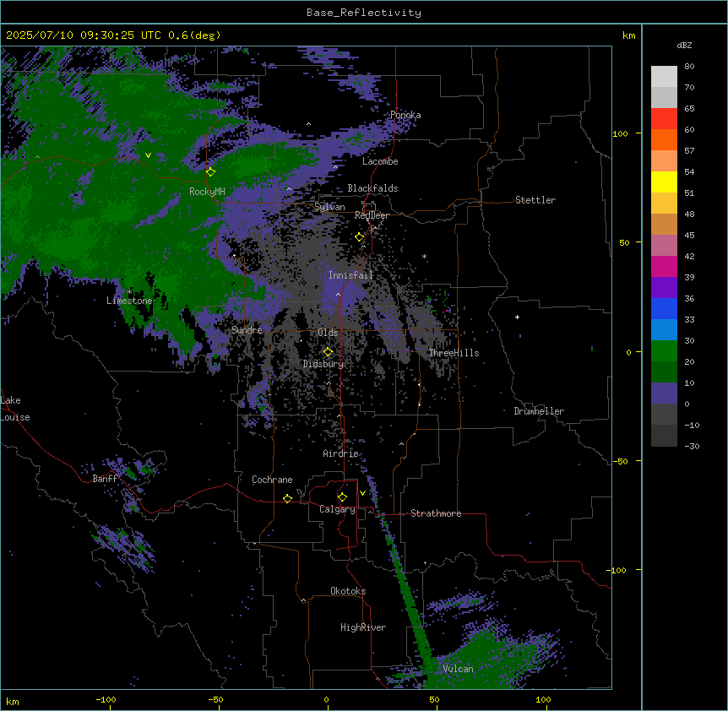
Task: Click the white asterisk marker east of Innisfail
Action: 424,256
